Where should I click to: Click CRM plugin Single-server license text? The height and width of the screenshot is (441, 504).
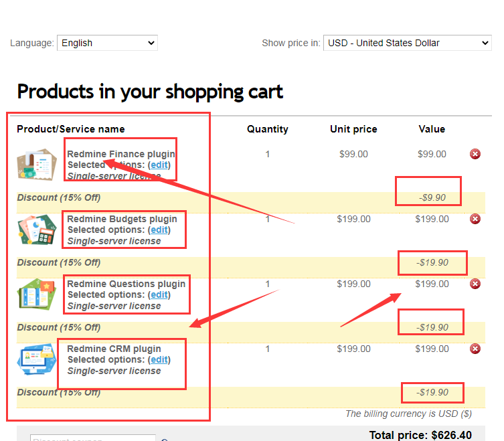[114, 371]
